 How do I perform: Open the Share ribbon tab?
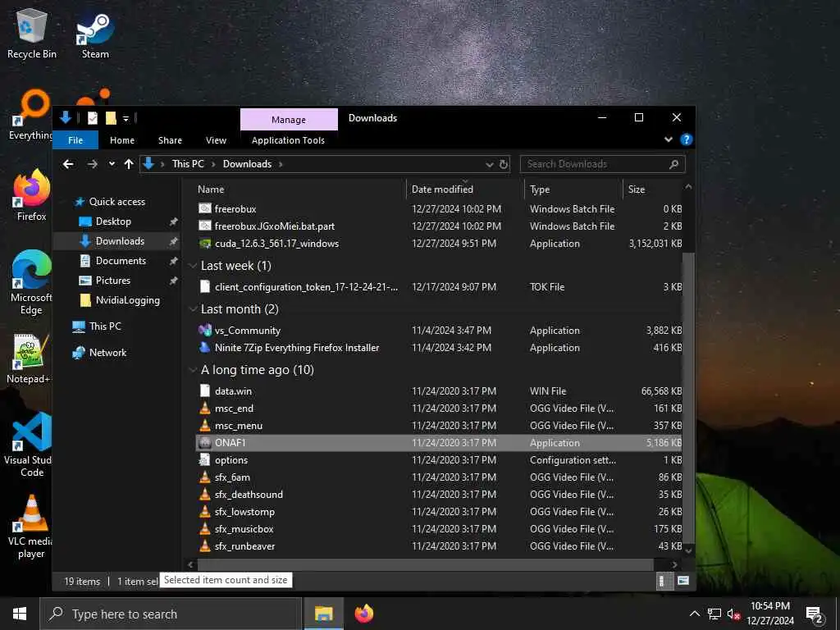pyautogui.click(x=170, y=140)
